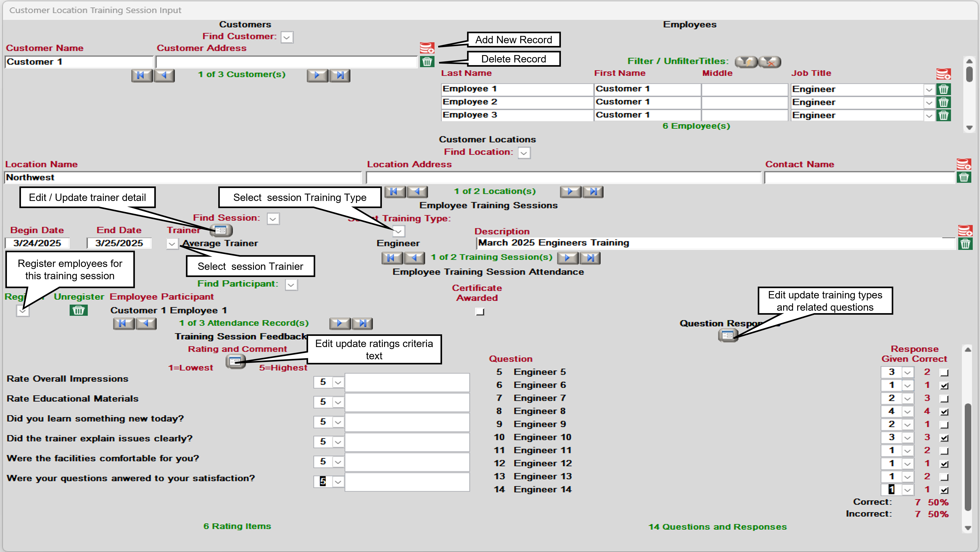This screenshot has width=980, height=552.
Task: Expand the Find Customer dropdown
Action: point(287,37)
